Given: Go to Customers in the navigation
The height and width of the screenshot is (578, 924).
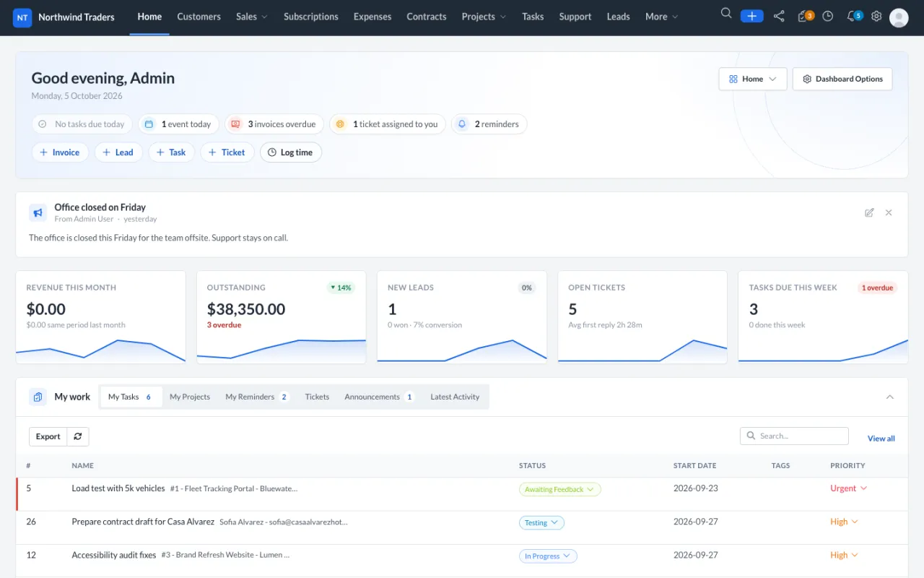Looking at the screenshot, I should [199, 17].
